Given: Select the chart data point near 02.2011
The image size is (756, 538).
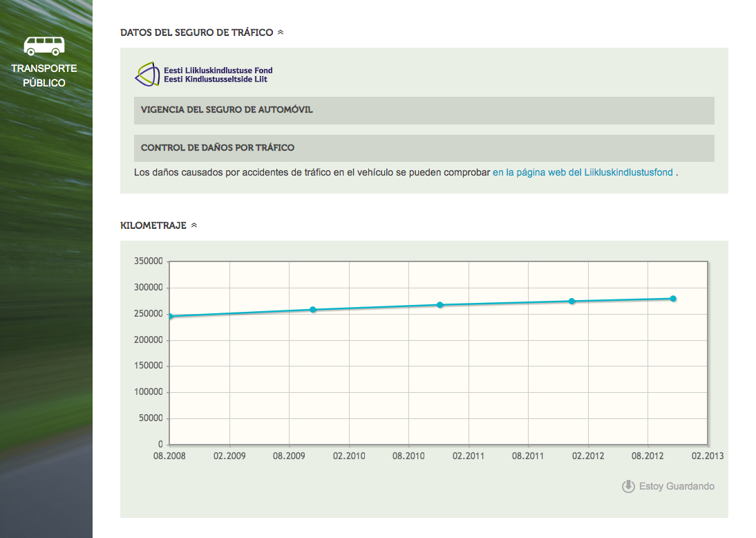Looking at the screenshot, I should (440, 305).
